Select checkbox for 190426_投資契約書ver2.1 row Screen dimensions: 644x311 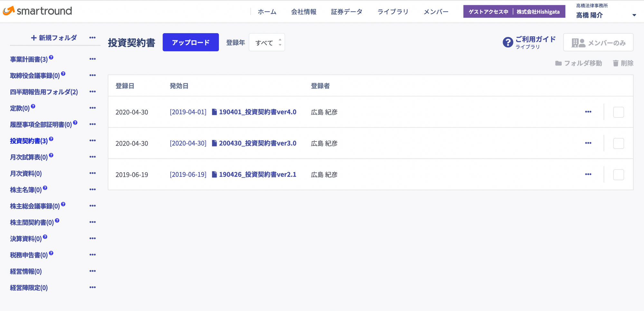coord(619,174)
